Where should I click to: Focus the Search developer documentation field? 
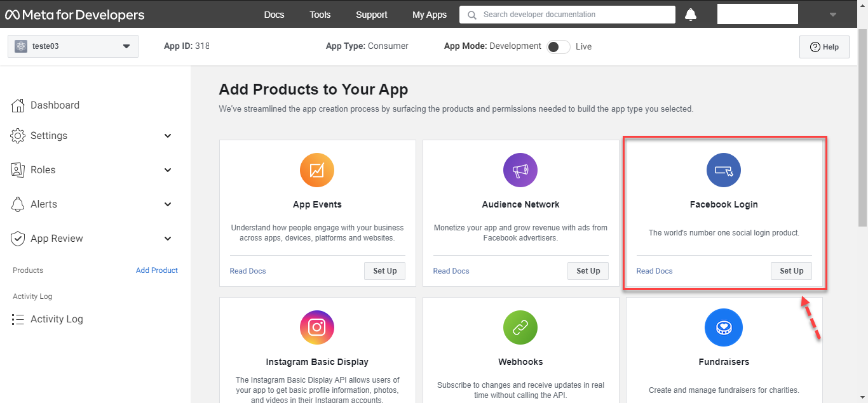(x=567, y=15)
